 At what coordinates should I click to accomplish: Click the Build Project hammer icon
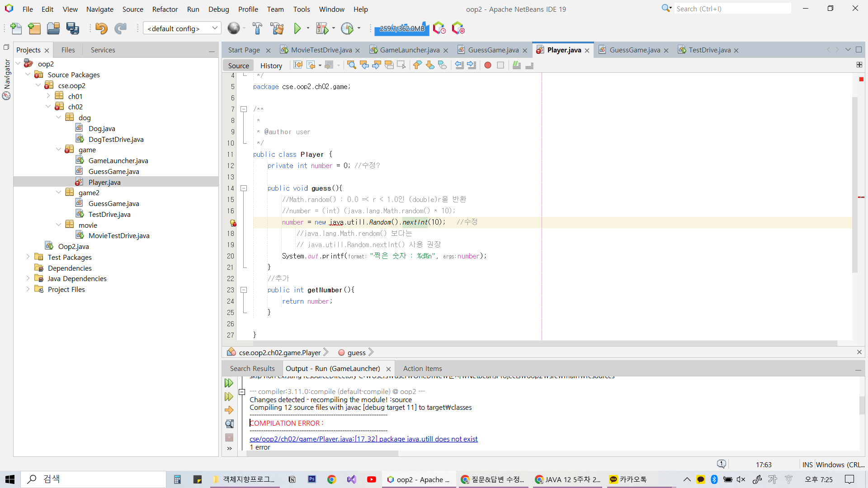[x=257, y=28]
